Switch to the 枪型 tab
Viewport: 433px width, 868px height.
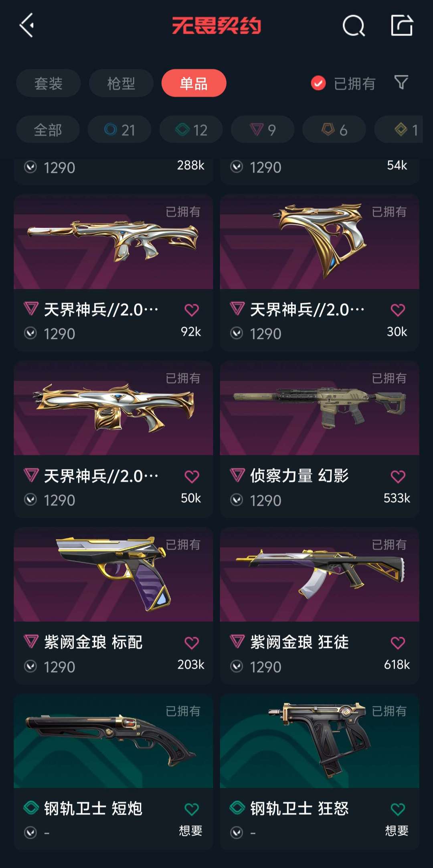121,83
